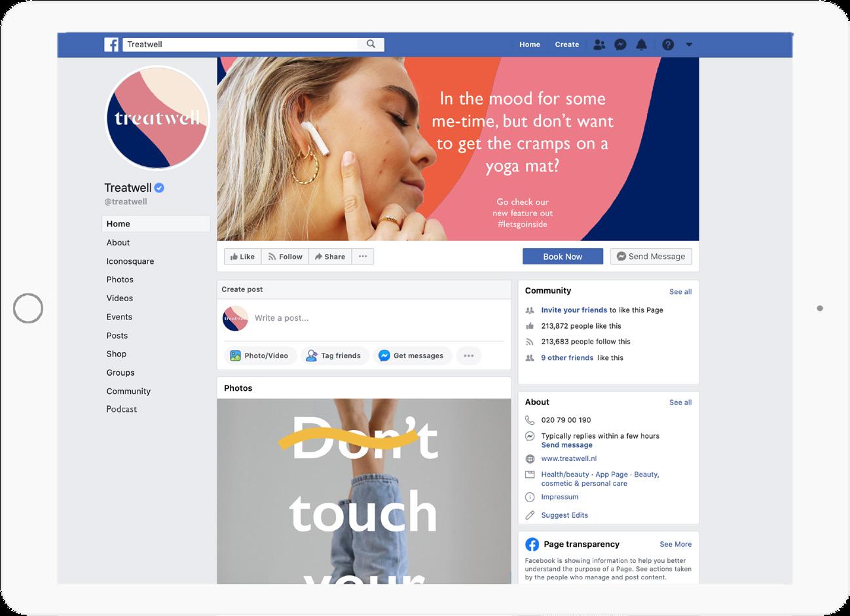Click the Book Now button
Image resolution: width=850 pixels, height=616 pixels.
tap(563, 257)
